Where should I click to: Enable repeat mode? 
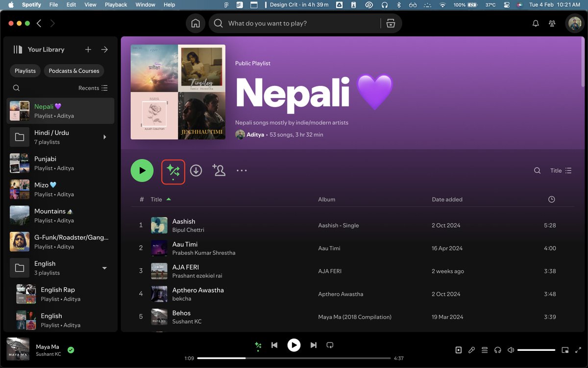330,345
